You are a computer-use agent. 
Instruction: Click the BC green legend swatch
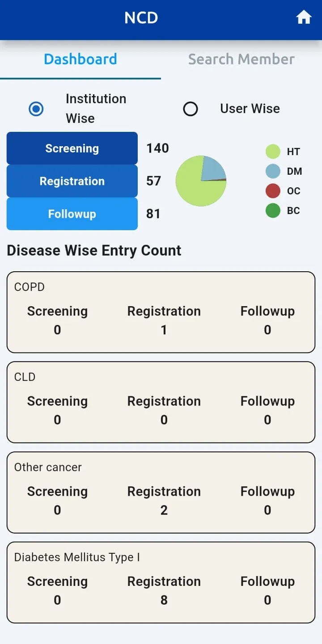(273, 210)
